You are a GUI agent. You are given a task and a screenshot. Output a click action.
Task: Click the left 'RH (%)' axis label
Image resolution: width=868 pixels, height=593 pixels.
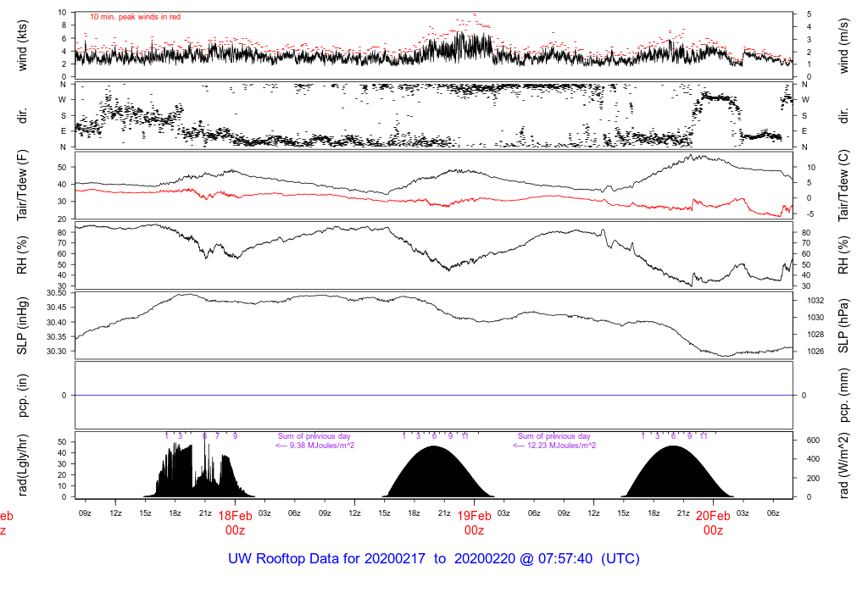(x=22, y=255)
